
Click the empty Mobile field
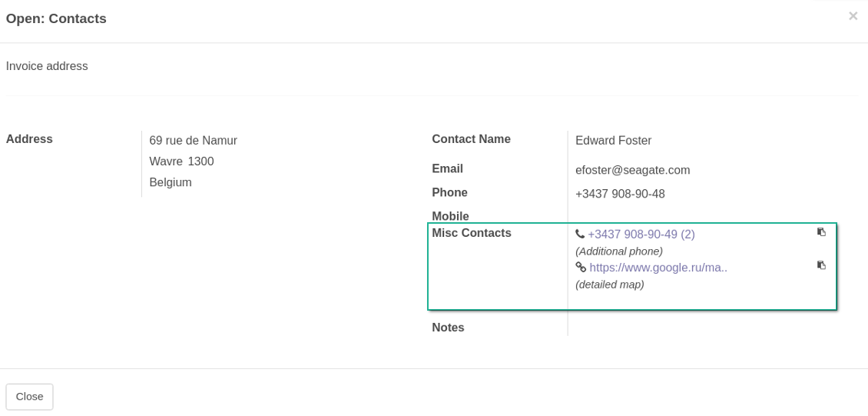(x=691, y=216)
